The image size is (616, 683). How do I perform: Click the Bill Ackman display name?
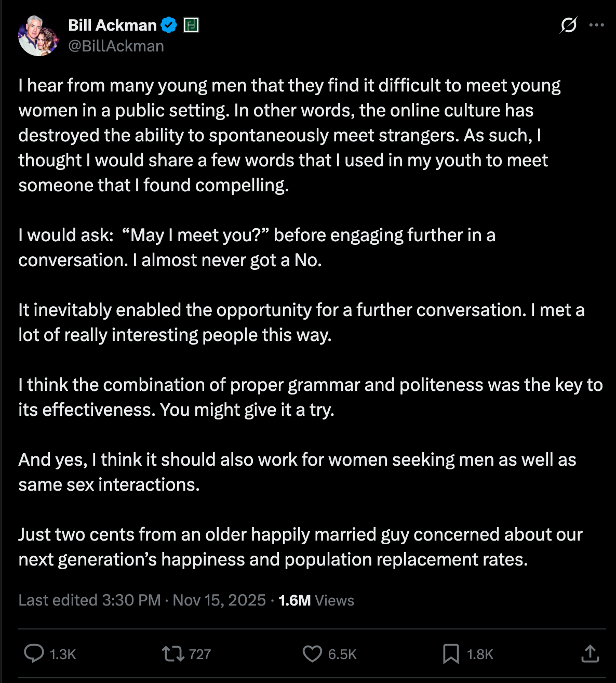(112, 25)
